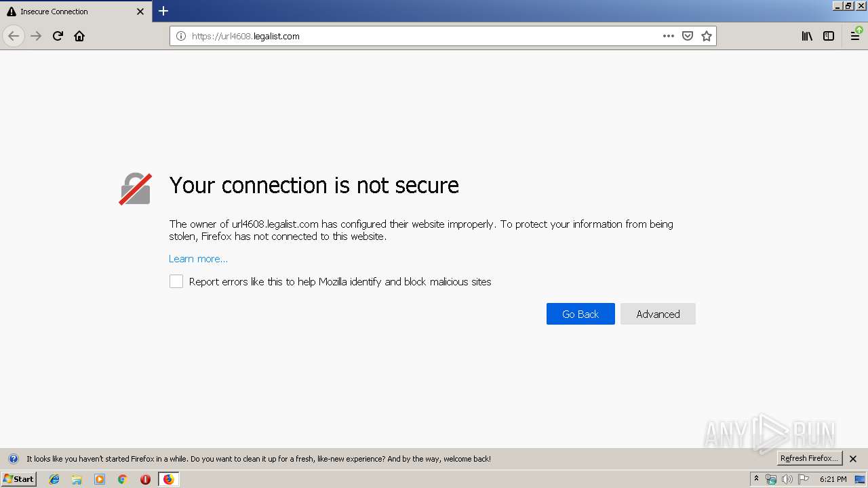Open the Firefox Home page
868x488 pixels.
pos(79,36)
